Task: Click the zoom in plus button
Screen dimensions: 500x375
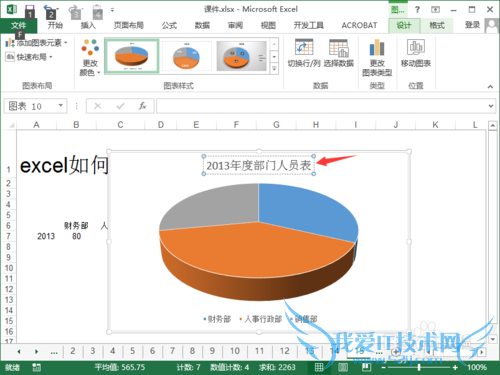Action: coord(455,367)
